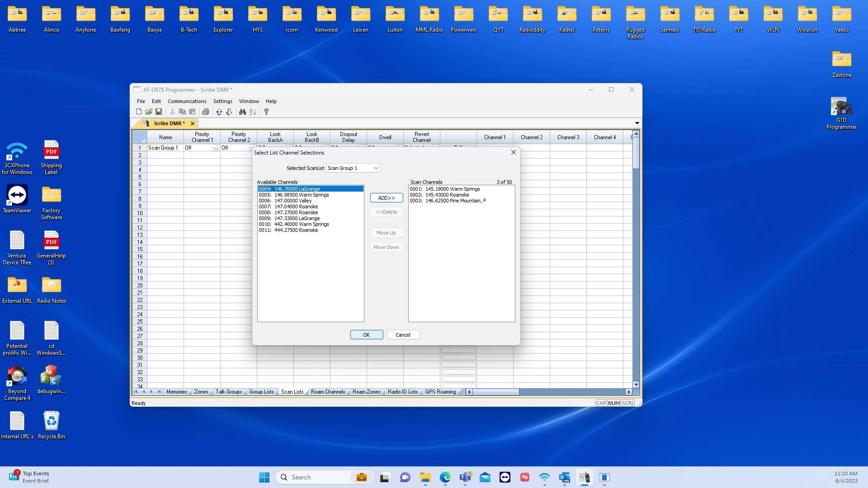Select available channel 0007 147.04000 Roanoke

pos(311,206)
